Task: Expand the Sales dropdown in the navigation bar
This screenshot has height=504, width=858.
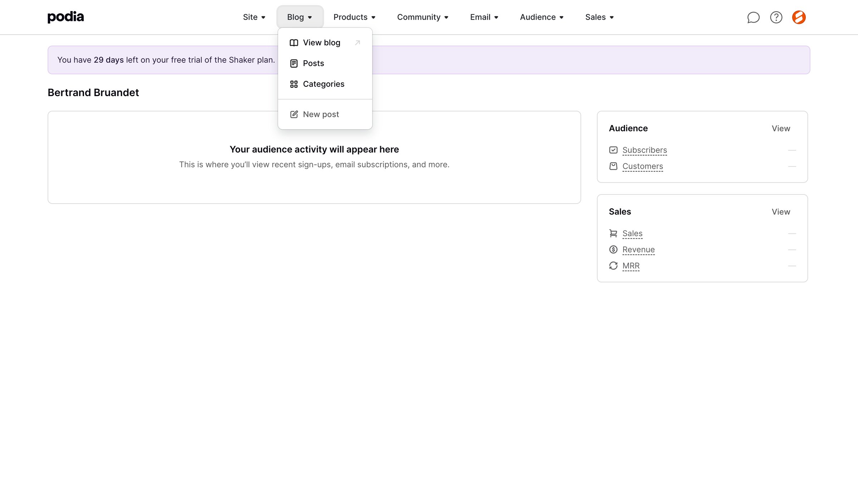Action: pyautogui.click(x=600, y=17)
